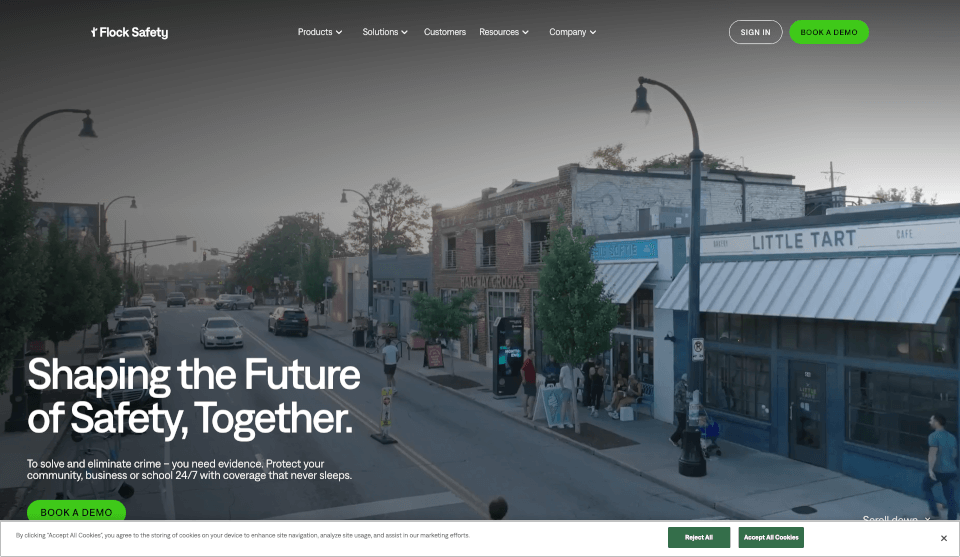Click the chevron arrow beside Company
The width and height of the screenshot is (960, 557).
593,32
